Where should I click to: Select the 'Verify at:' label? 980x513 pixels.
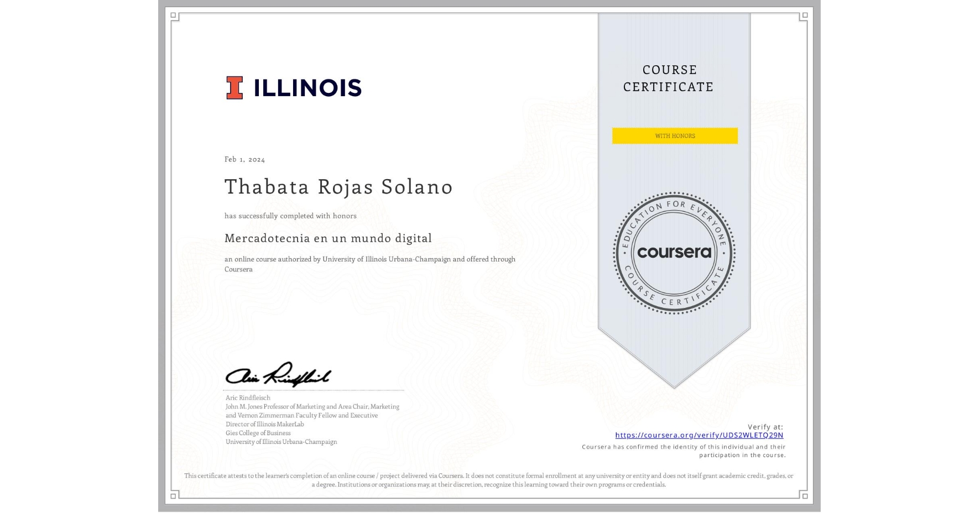coord(765,427)
